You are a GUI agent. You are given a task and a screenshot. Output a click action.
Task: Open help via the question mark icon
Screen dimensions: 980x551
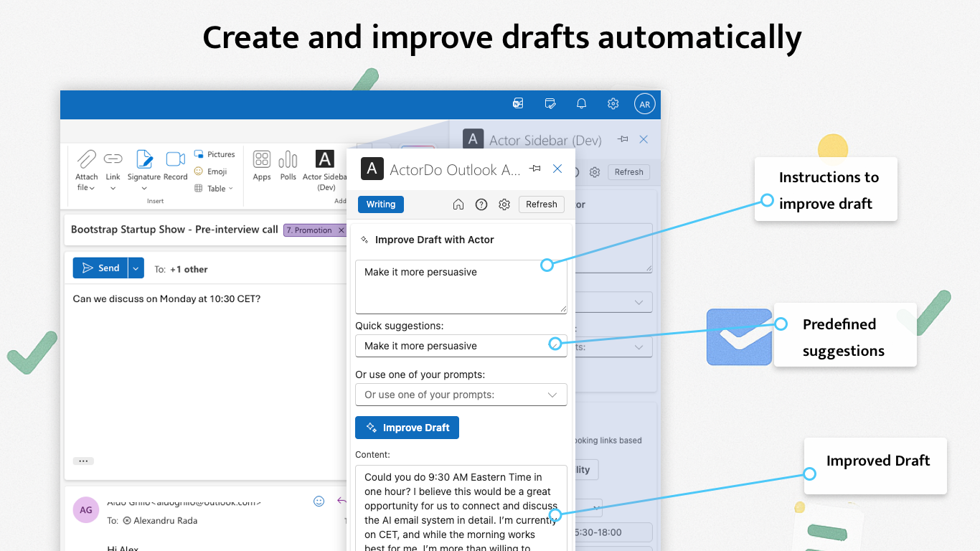click(x=481, y=204)
